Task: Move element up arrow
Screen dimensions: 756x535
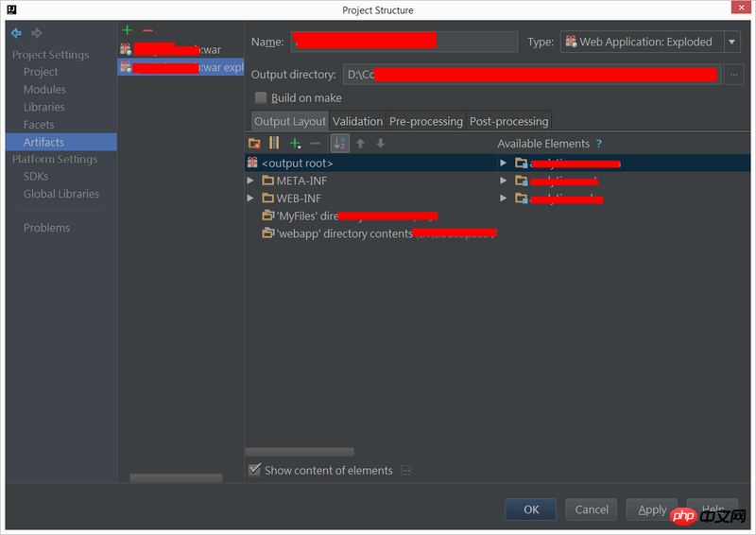Action: click(x=360, y=144)
